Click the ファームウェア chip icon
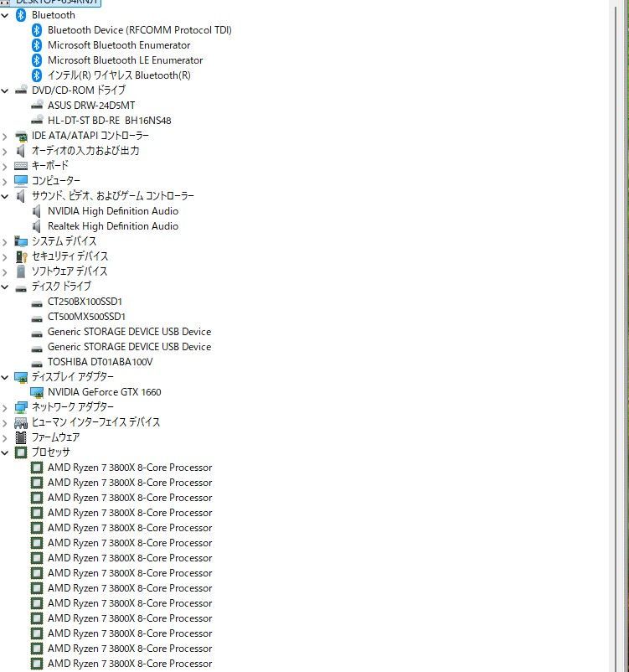629x672 pixels. click(x=21, y=437)
